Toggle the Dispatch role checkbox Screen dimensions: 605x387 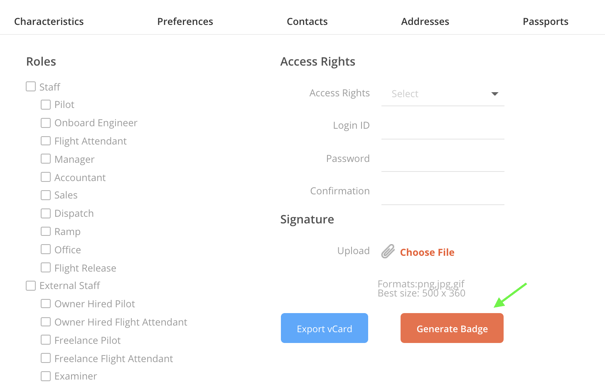tap(46, 213)
